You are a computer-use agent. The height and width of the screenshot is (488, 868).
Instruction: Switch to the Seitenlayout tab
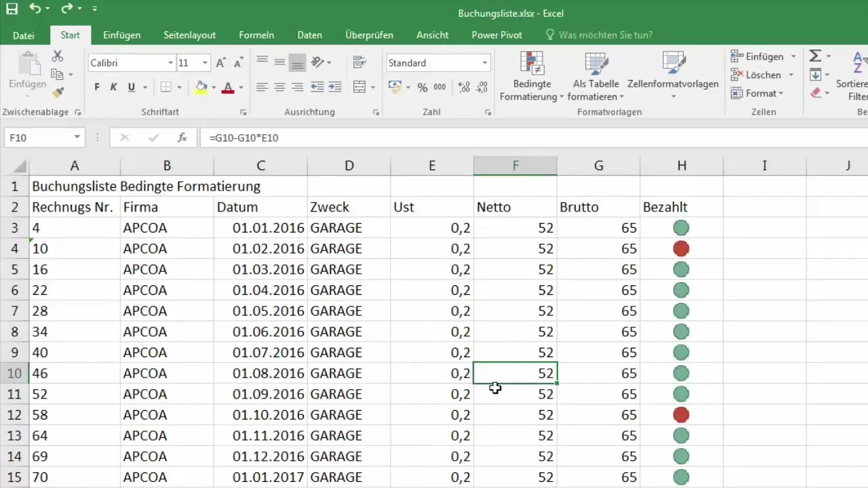[x=190, y=35]
